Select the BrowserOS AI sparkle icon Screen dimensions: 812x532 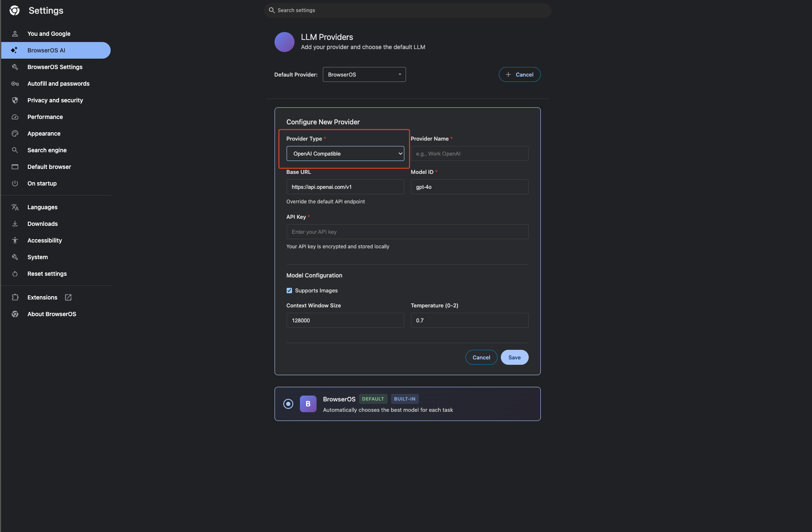point(15,50)
